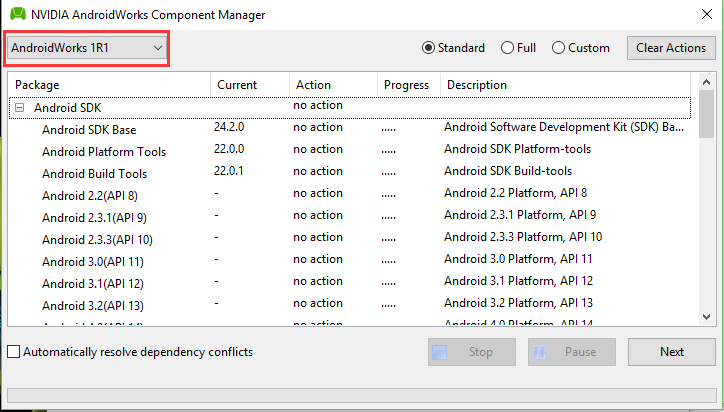Collapse the Android SDK tree group
This screenshot has height=412, width=724.
click(x=19, y=108)
